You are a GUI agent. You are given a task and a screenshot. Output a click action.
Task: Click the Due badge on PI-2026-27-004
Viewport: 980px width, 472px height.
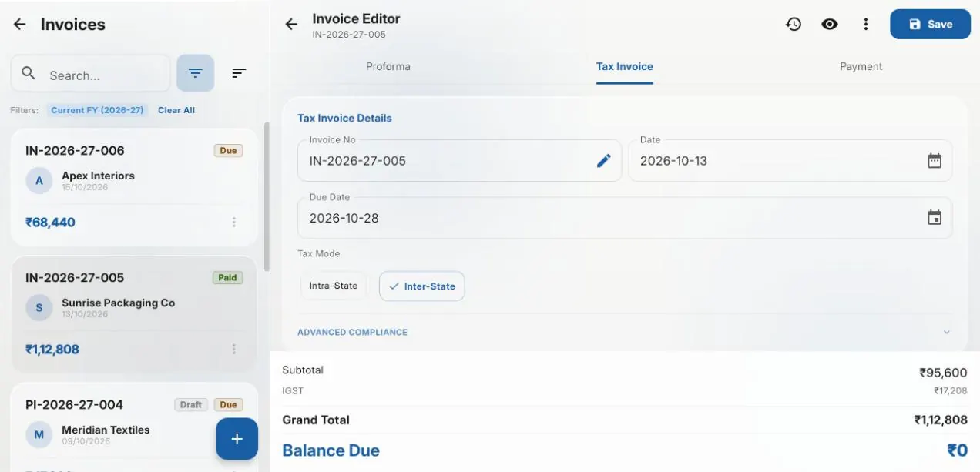(228, 404)
